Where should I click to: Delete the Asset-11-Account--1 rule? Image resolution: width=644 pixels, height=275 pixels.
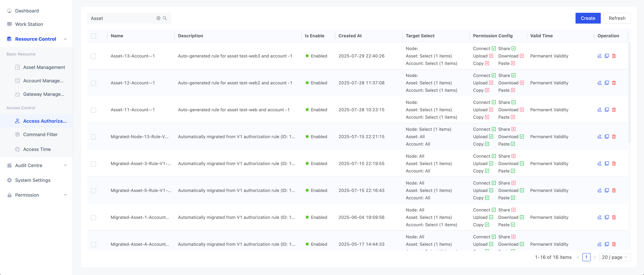[614, 110]
